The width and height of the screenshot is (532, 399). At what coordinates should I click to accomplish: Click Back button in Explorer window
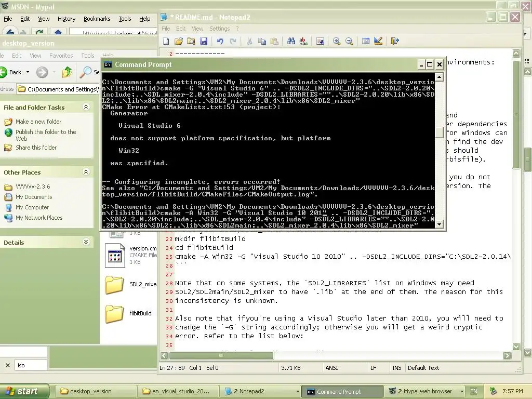[11, 72]
